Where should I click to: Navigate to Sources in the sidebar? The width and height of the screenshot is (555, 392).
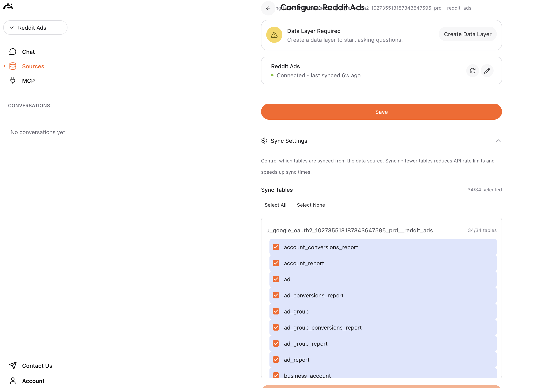33,66
